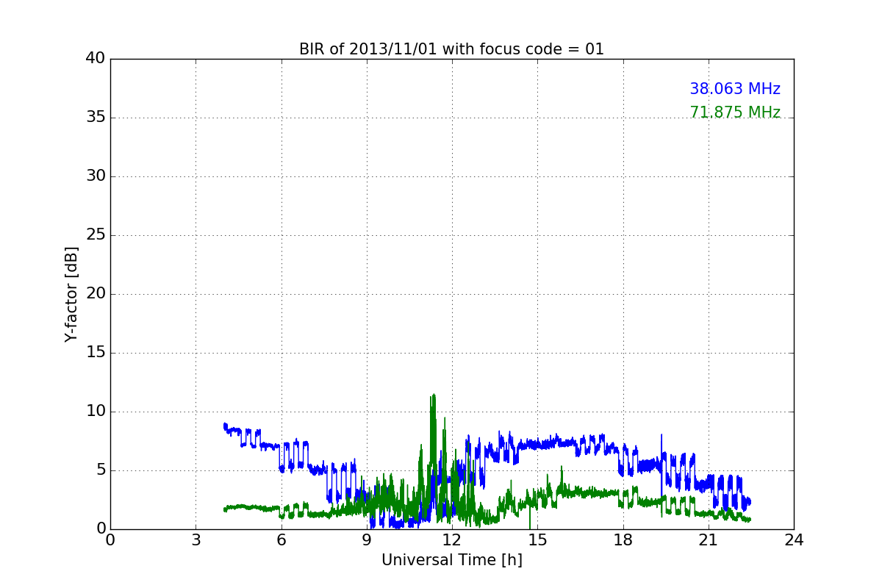Click the x-axis tick label 3
The image size is (882, 588).
pyautogui.click(x=196, y=540)
